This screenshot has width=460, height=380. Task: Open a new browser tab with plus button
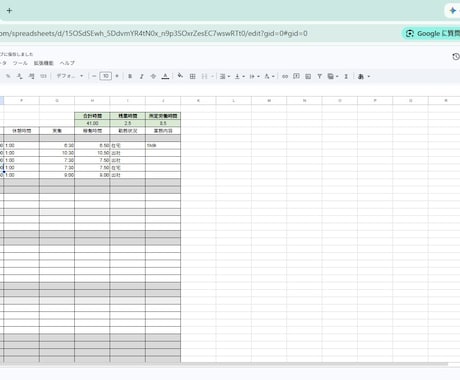[9, 11]
